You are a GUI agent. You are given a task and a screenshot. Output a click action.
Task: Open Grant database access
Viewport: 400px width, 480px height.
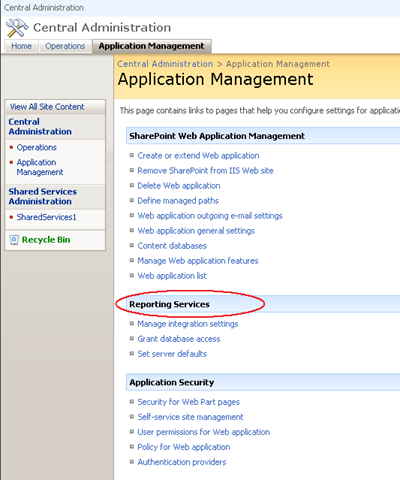pyautogui.click(x=179, y=339)
